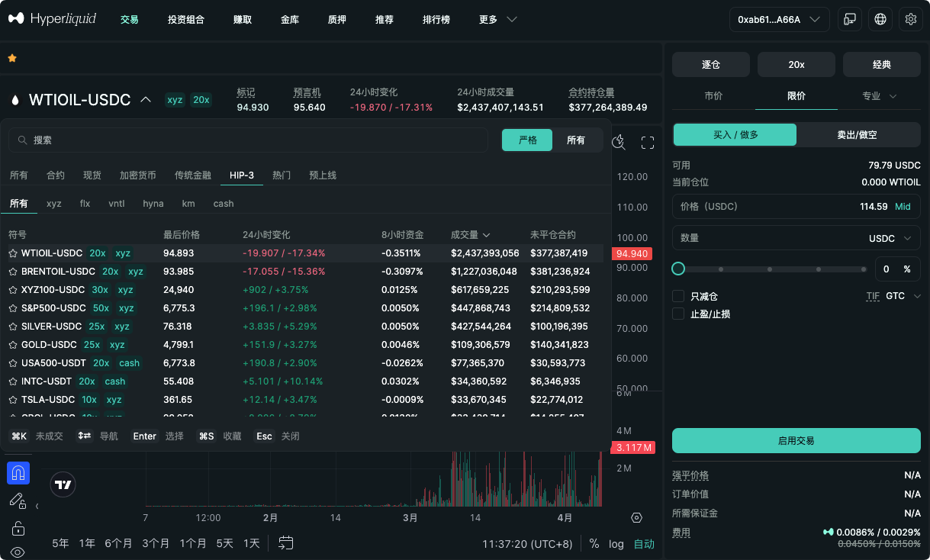Click the lock drawings icon in chart sidebar

17,528
